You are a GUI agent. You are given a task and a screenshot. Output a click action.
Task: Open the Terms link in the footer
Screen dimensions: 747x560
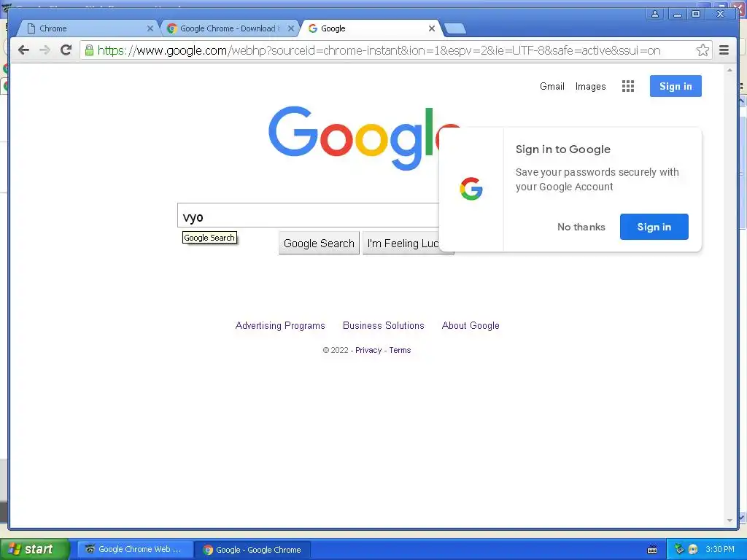coord(400,350)
